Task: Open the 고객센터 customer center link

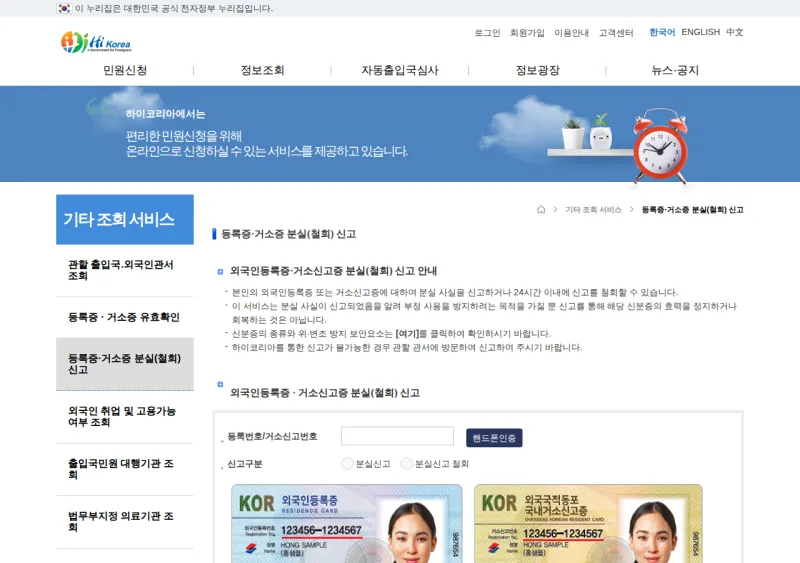Action: coord(616,33)
